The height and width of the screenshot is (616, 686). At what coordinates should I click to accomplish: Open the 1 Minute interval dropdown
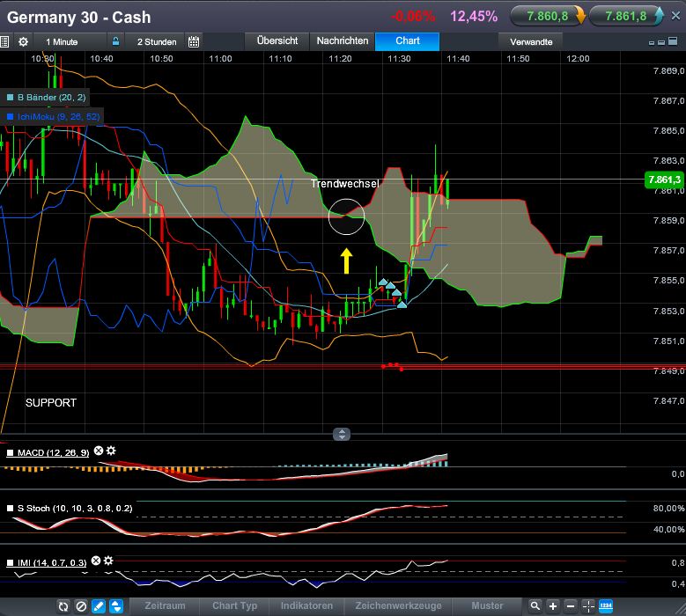(61, 41)
